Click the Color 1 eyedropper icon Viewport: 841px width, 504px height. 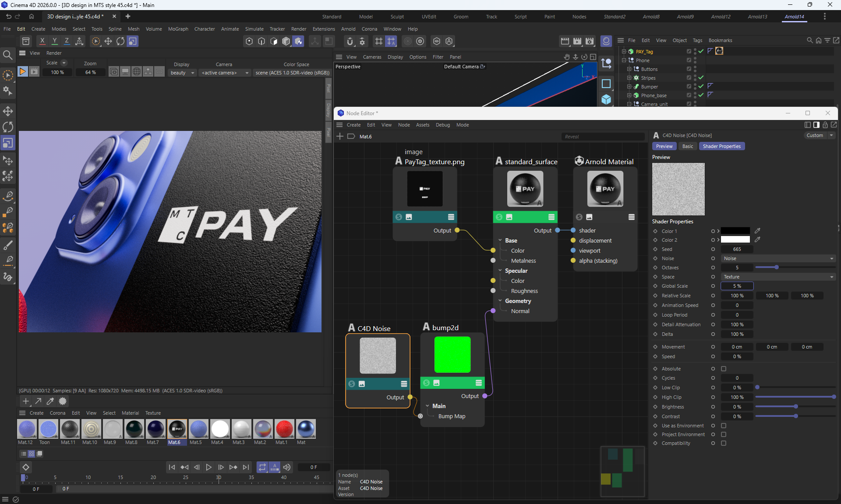(757, 231)
